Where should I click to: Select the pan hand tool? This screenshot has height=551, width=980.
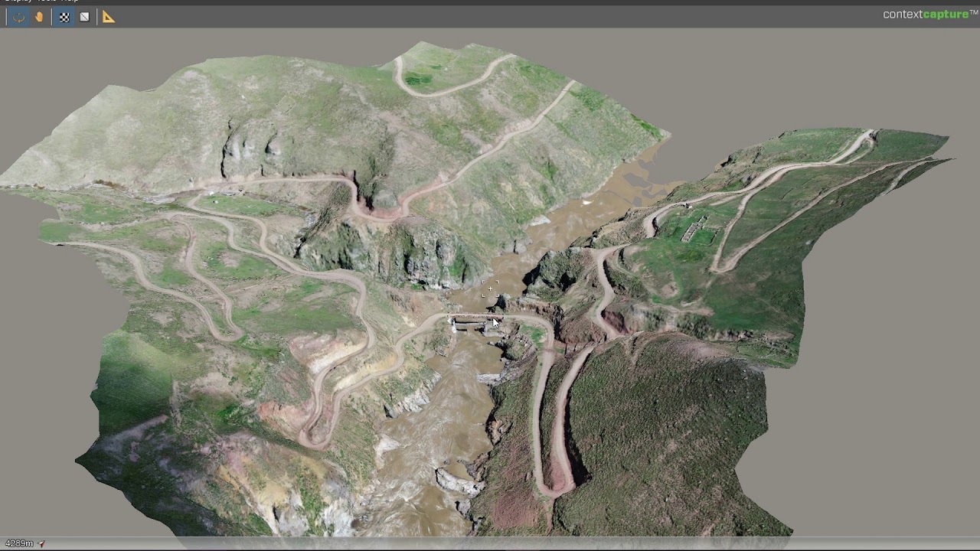[39, 17]
